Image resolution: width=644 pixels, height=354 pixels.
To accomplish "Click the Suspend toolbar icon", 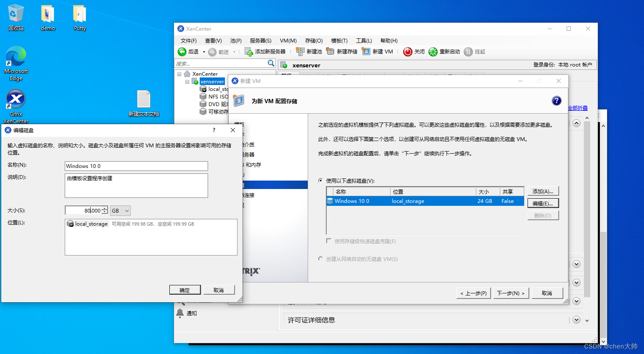I will pyautogui.click(x=468, y=52).
